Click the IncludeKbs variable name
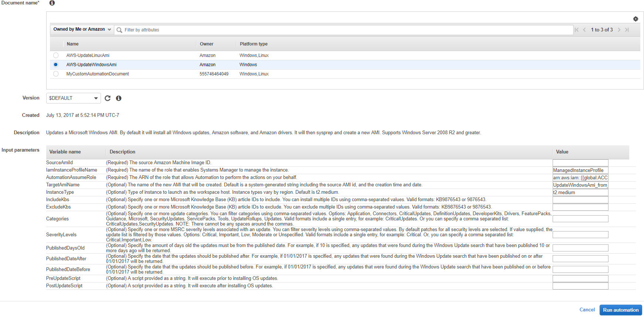The image size is (644, 318). [x=58, y=200]
